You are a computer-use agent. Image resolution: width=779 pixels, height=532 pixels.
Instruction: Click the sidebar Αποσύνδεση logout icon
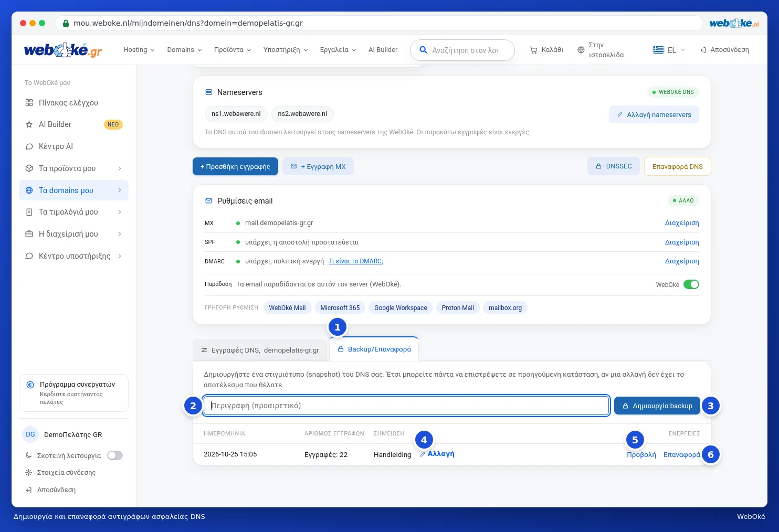pos(29,490)
